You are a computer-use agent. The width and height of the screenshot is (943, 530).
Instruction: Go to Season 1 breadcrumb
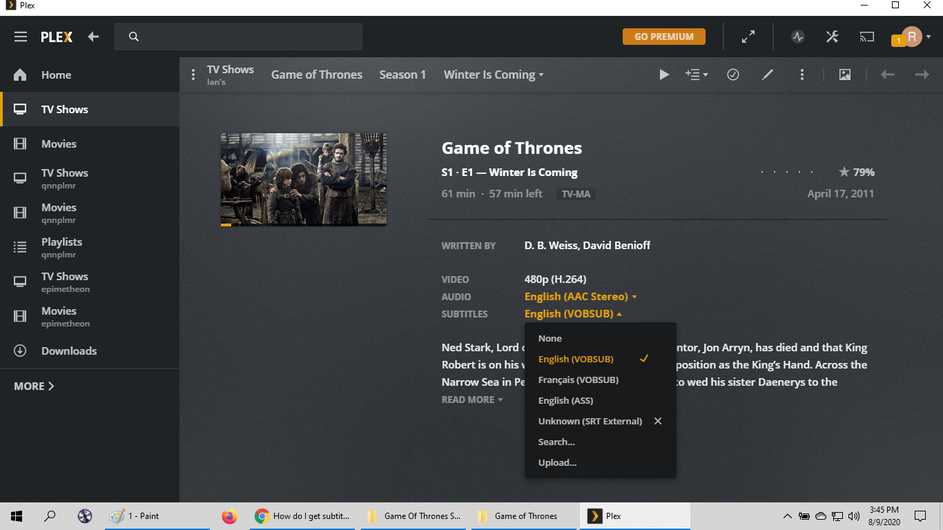point(402,75)
